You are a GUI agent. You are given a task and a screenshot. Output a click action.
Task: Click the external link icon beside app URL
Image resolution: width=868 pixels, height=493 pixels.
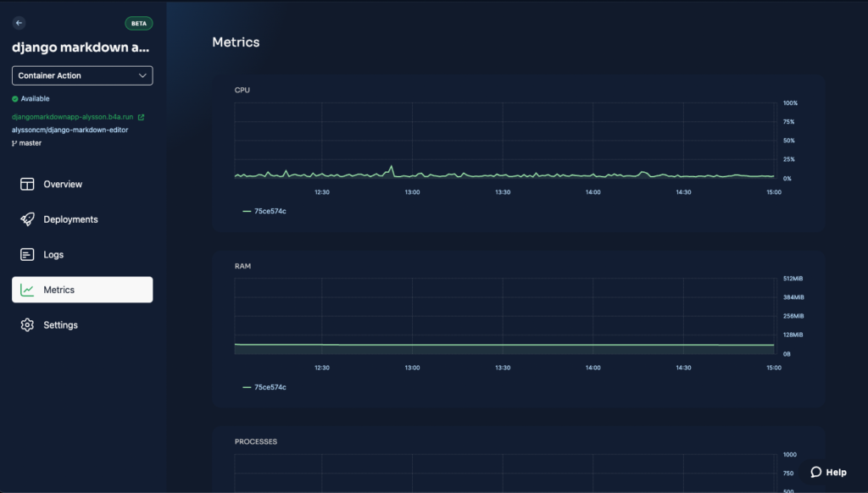(141, 117)
